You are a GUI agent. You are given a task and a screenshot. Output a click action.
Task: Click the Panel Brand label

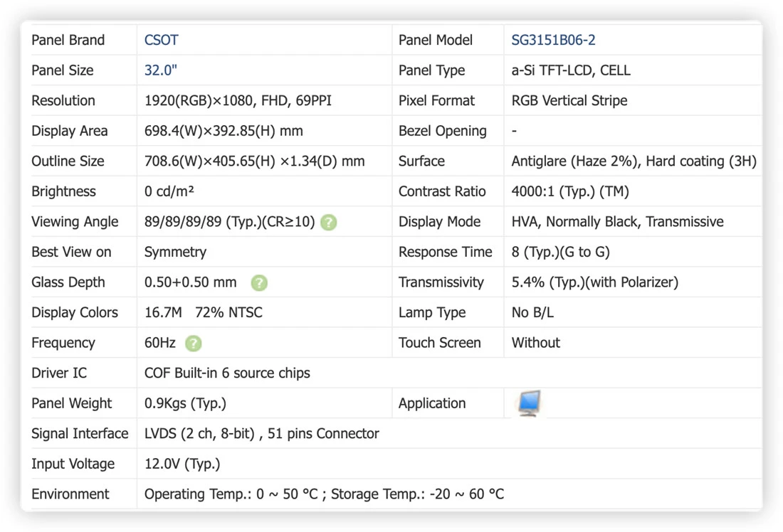(x=68, y=40)
